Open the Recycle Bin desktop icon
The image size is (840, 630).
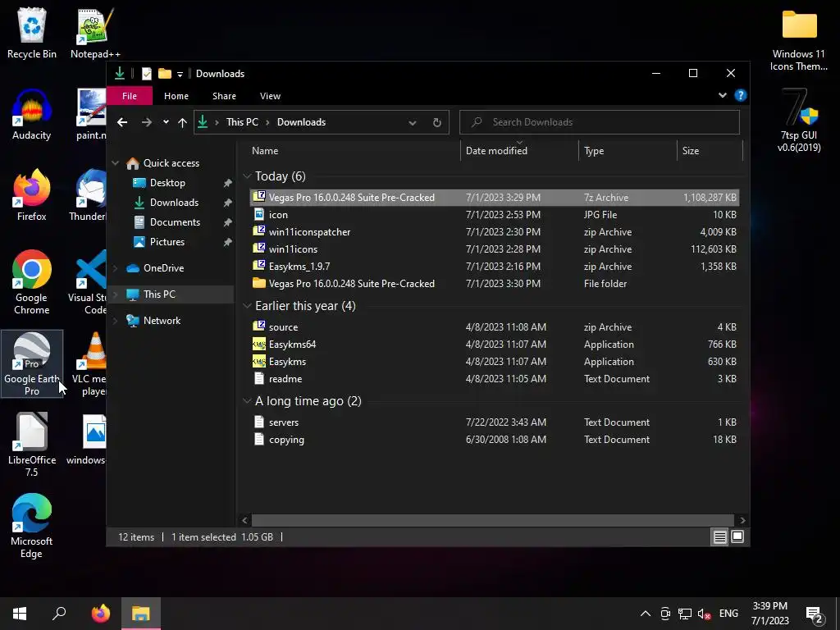[x=32, y=33]
